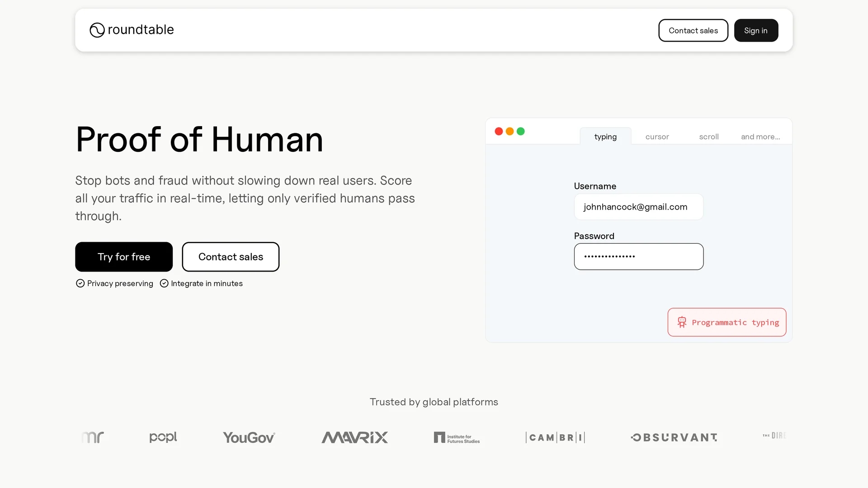This screenshot has height=488, width=868.
Task: Switch to the scroll tab
Action: [709, 136]
